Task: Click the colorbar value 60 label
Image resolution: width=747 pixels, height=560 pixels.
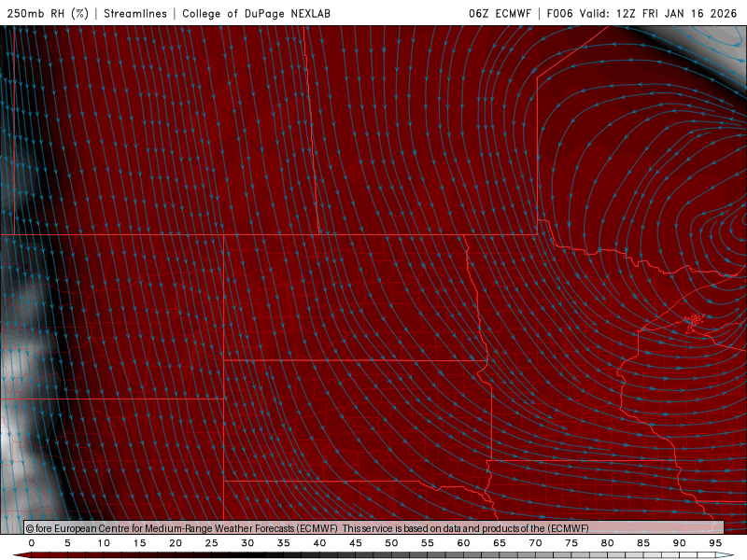Action: (x=463, y=543)
